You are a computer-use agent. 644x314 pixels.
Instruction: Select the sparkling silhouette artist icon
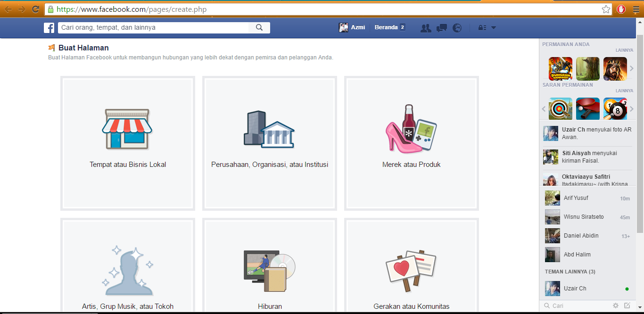(127, 271)
